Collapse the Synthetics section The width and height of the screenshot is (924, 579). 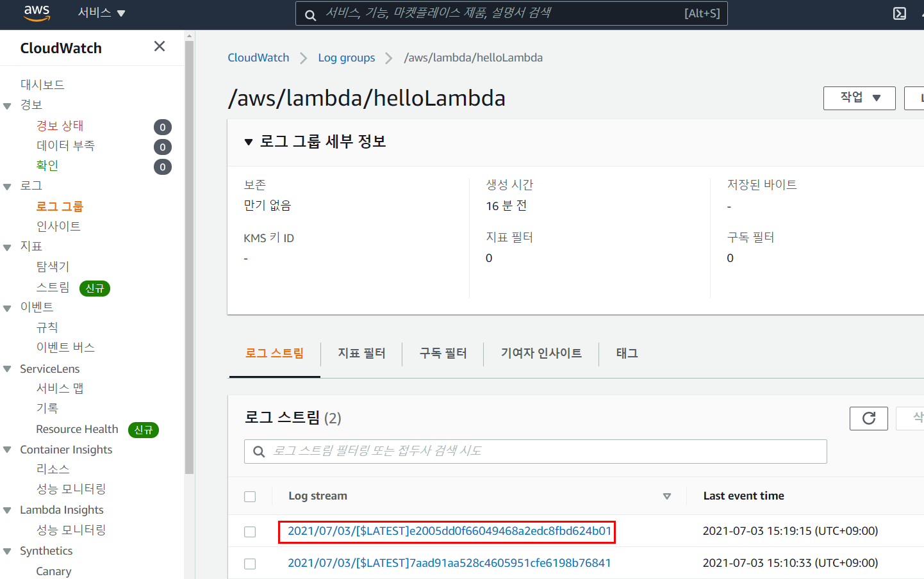click(x=8, y=551)
